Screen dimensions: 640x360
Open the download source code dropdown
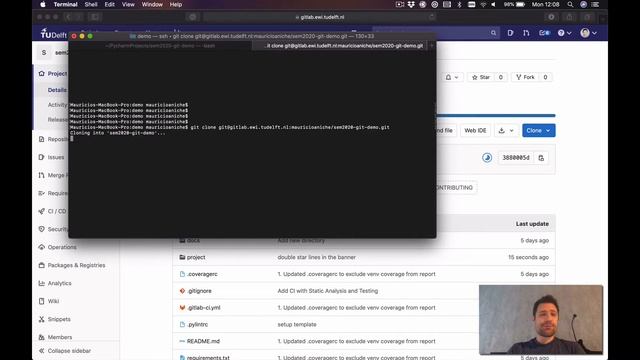click(x=506, y=131)
